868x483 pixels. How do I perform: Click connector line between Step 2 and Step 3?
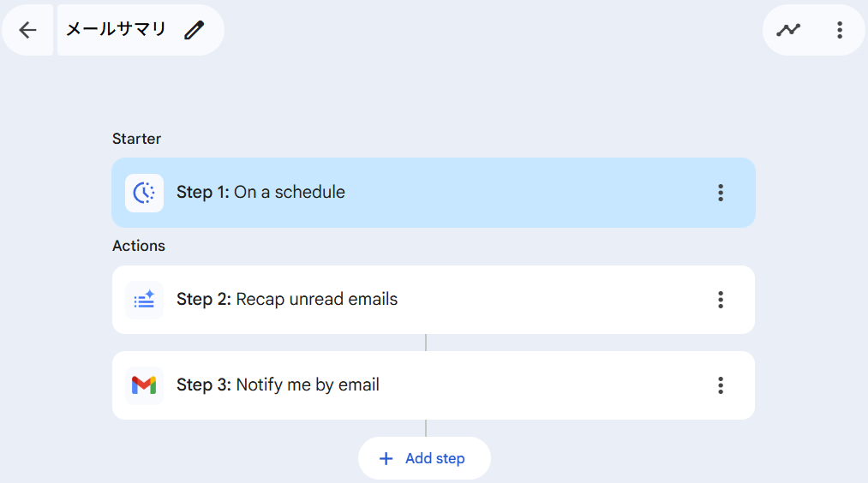click(x=426, y=343)
